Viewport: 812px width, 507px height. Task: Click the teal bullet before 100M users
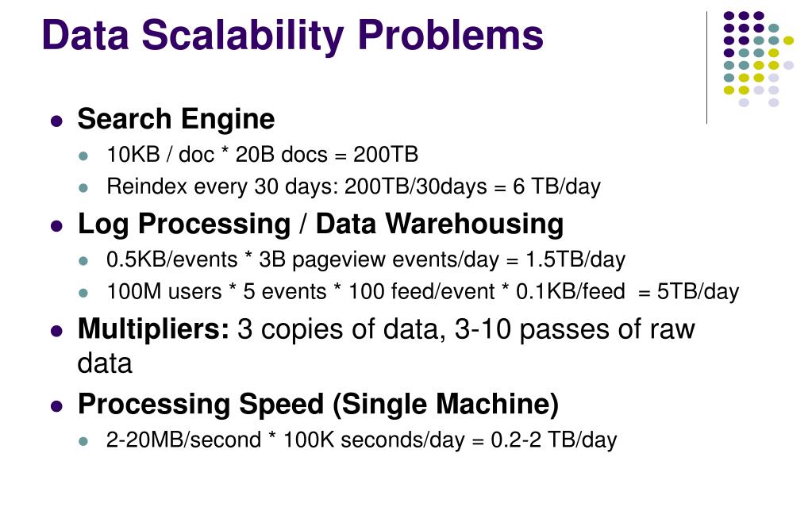[83, 293]
